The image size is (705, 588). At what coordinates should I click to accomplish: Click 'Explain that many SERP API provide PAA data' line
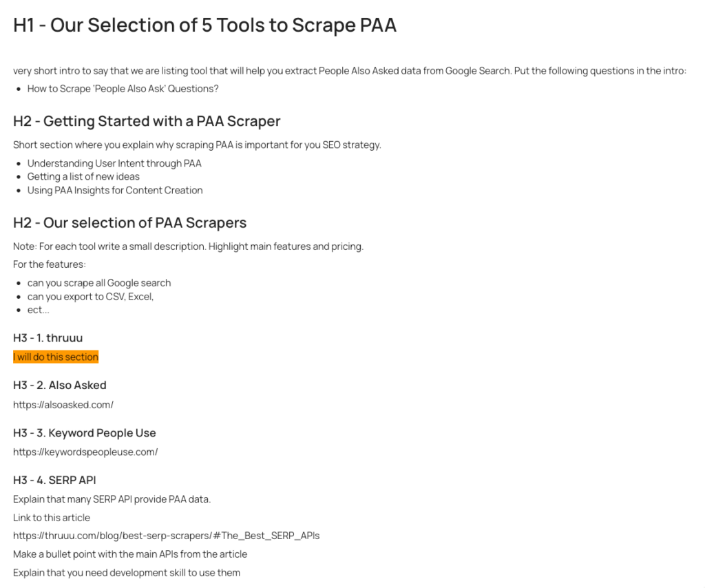pyautogui.click(x=112, y=499)
